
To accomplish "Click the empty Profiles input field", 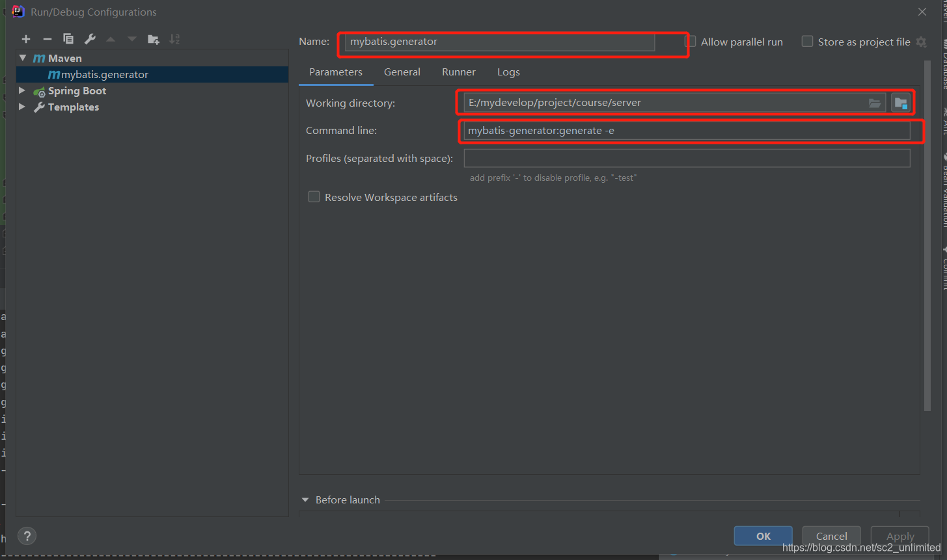I will [x=687, y=158].
